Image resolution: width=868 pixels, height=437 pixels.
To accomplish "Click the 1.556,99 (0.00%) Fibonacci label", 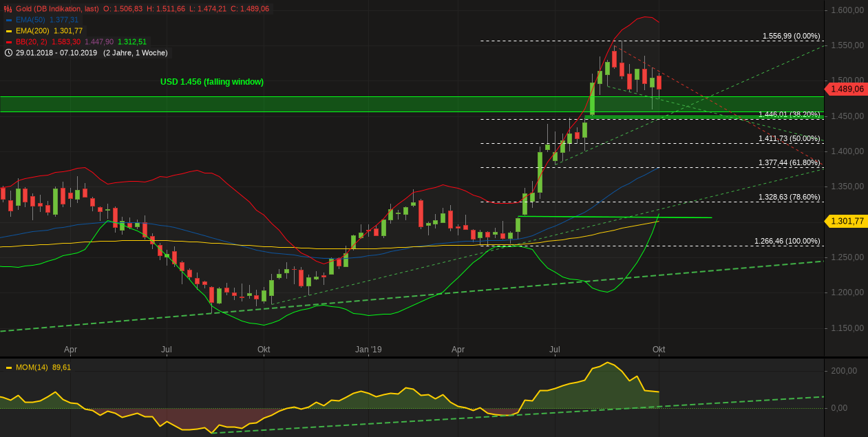I will [x=791, y=36].
